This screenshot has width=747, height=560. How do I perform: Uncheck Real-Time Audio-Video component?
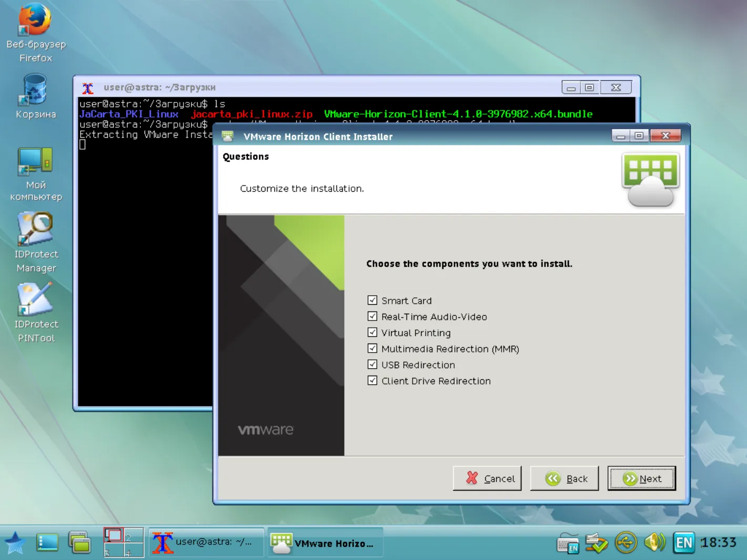tap(373, 316)
